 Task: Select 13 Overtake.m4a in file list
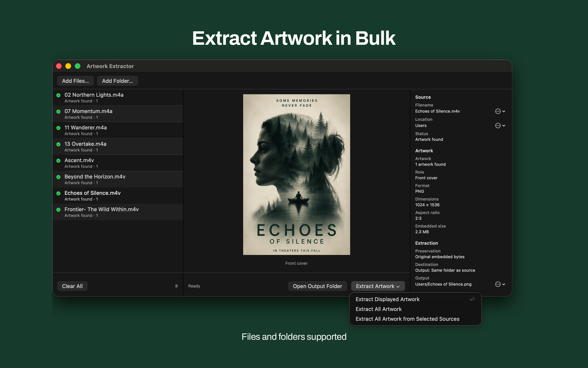pos(118,147)
